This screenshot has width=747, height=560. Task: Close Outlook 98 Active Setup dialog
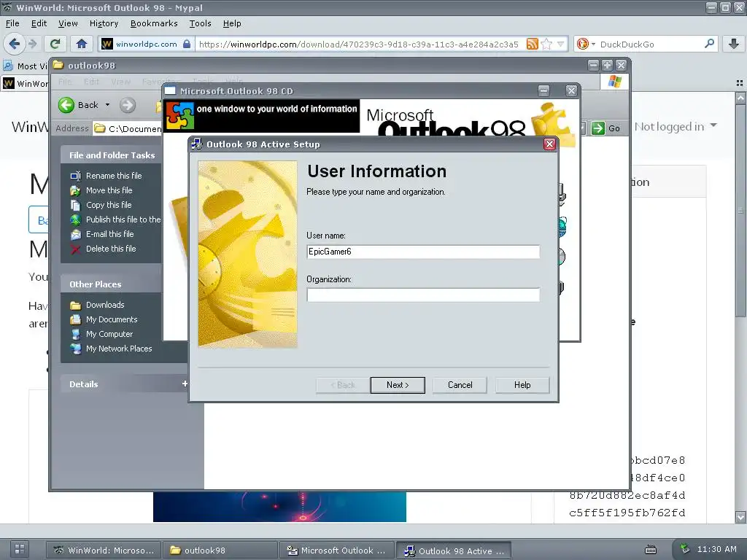point(549,144)
